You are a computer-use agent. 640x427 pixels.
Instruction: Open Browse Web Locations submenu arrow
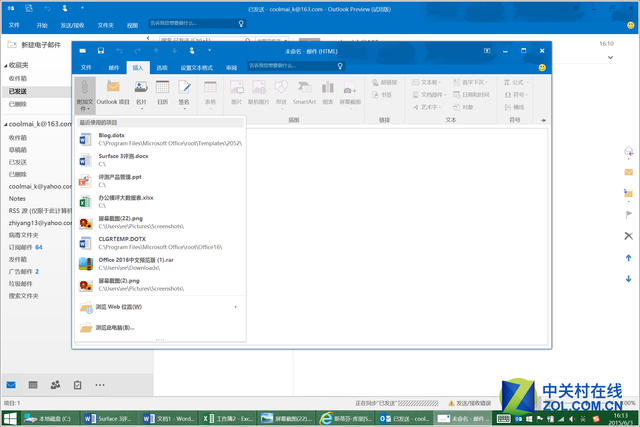point(236,307)
